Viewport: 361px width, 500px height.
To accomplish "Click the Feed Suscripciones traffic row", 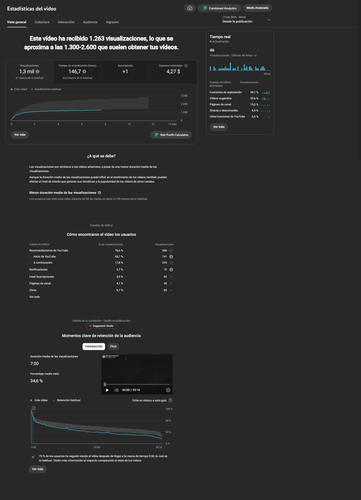I will 101,277.
